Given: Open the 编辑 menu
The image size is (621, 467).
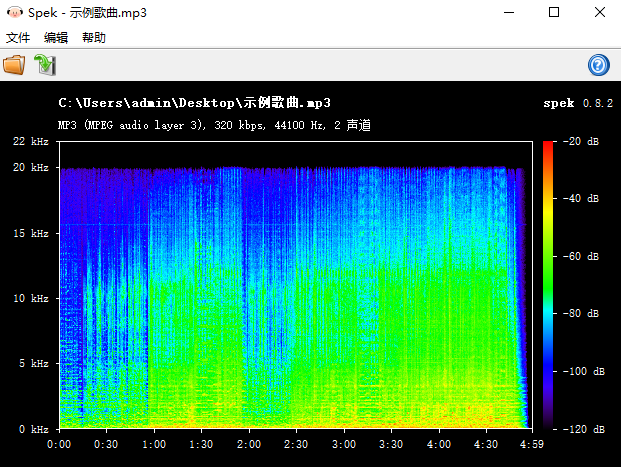Looking at the screenshot, I should [56, 38].
